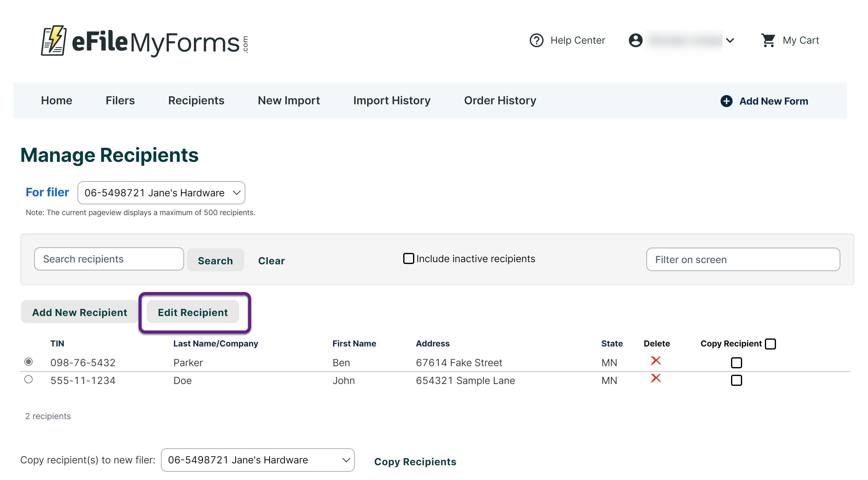
Task: Click the eFileMyForms logo icon
Action: pos(53,41)
